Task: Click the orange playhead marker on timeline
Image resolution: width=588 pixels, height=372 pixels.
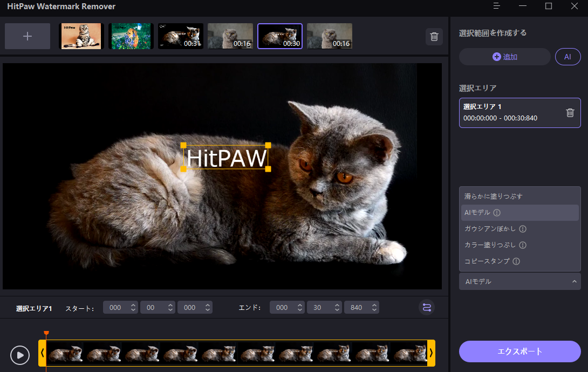Action: coord(46,333)
